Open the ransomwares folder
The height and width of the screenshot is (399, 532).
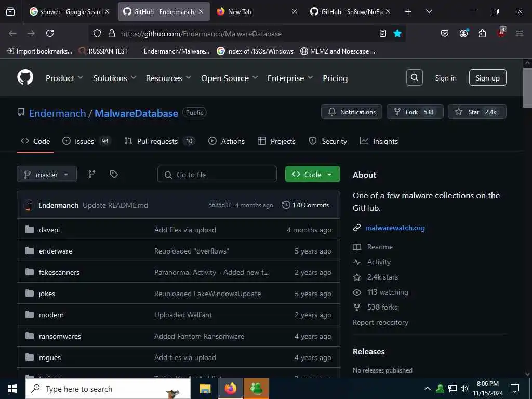coord(60,336)
